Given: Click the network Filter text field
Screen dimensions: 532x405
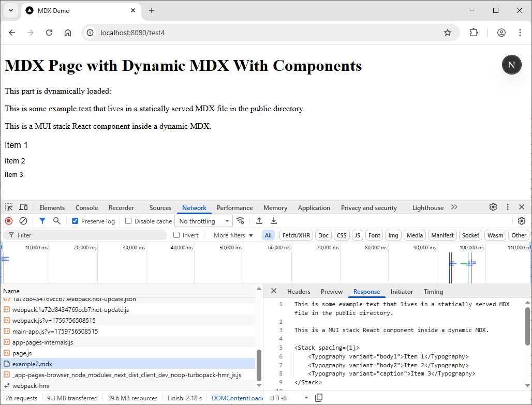Looking at the screenshot, I should [88, 235].
